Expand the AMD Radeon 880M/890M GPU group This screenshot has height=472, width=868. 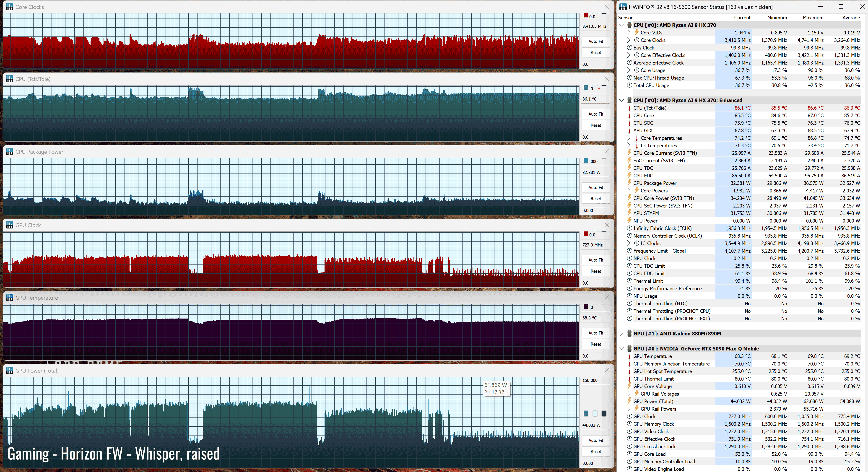click(622, 334)
